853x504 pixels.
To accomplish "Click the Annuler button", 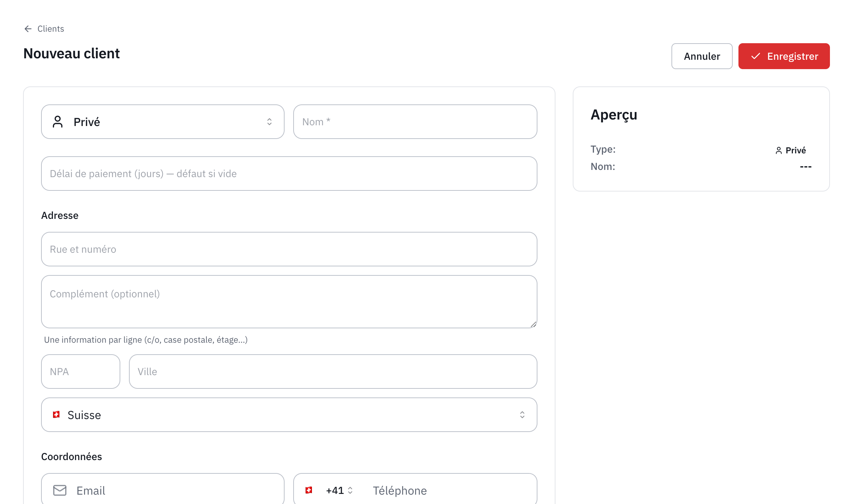I will pyautogui.click(x=702, y=56).
